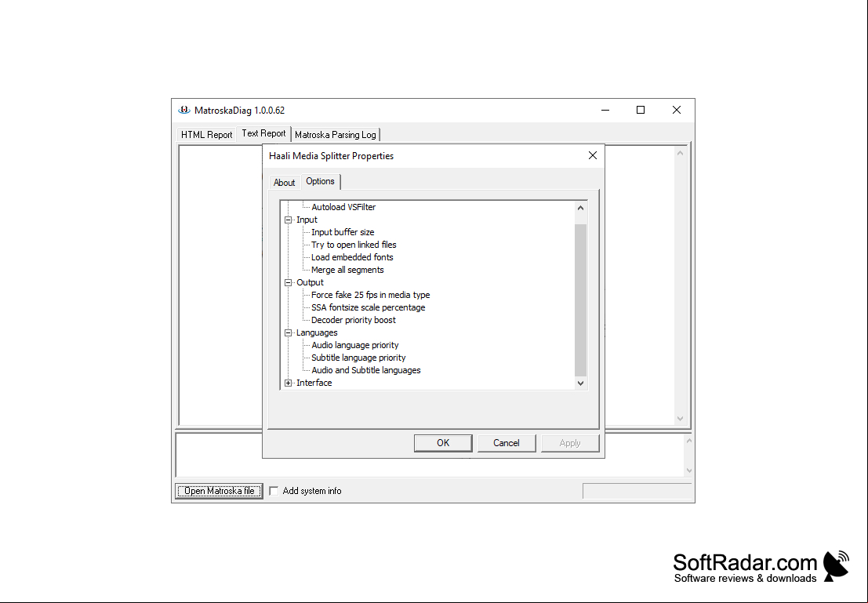Screen dimensions: 868x603
Task: Select Force fake 25 fps option
Action: click(370, 295)
